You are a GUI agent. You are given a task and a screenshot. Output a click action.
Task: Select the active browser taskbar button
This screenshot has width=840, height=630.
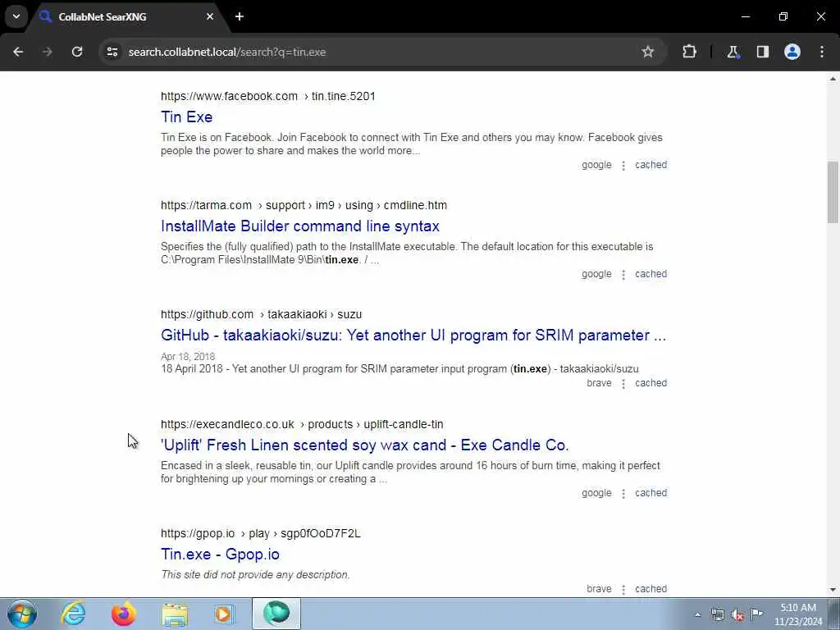pyautogui.click(x=276, y=614)
